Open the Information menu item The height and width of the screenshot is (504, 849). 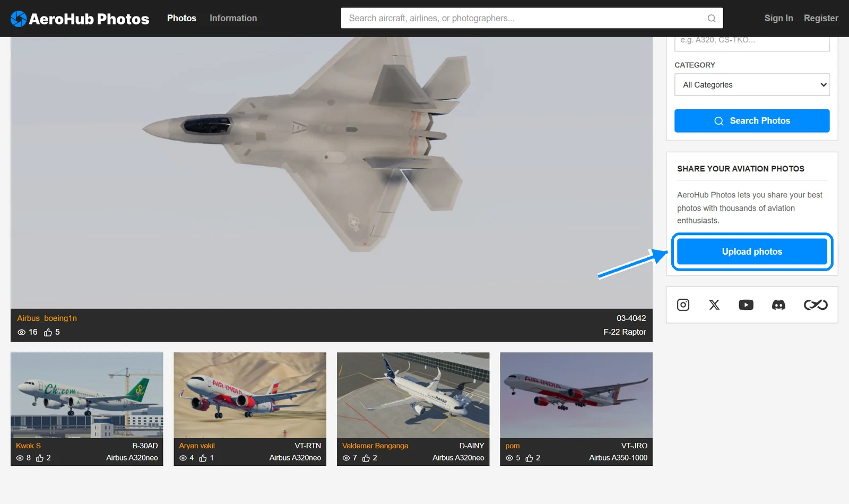(x=233, y=18)
